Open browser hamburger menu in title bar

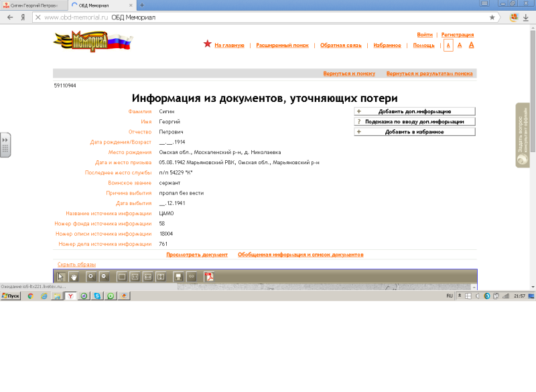484,3
